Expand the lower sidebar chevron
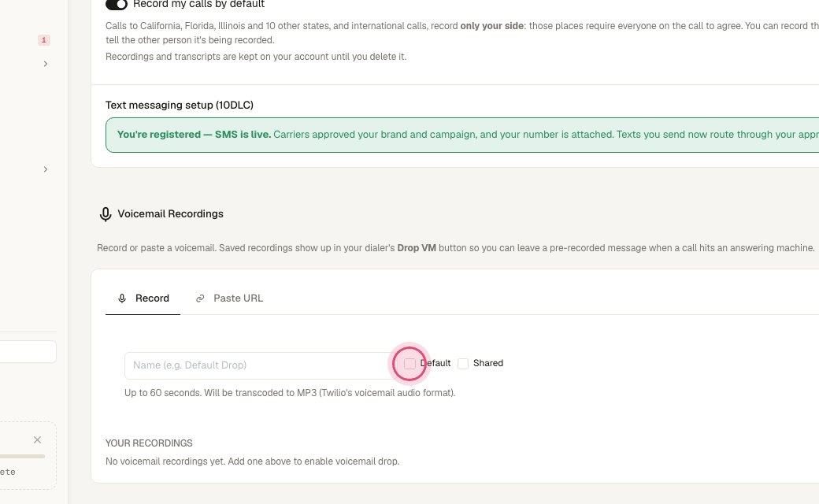Image resolution: width=819 pixels, height=504 pixels. click(x=46, y=169)
